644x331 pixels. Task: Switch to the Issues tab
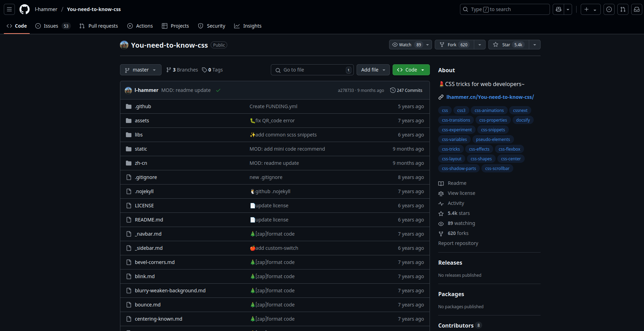pos(53,26)
